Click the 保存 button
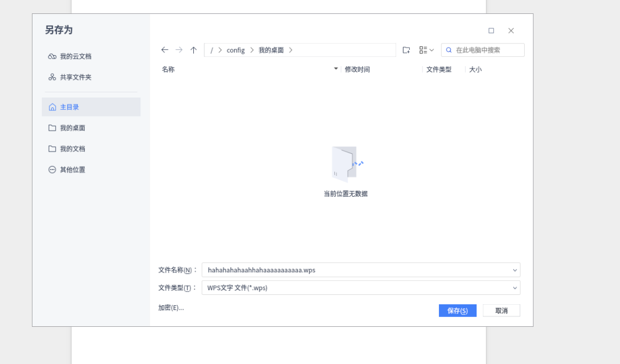This screenshot has width=620, height=364. pos(457,311)
